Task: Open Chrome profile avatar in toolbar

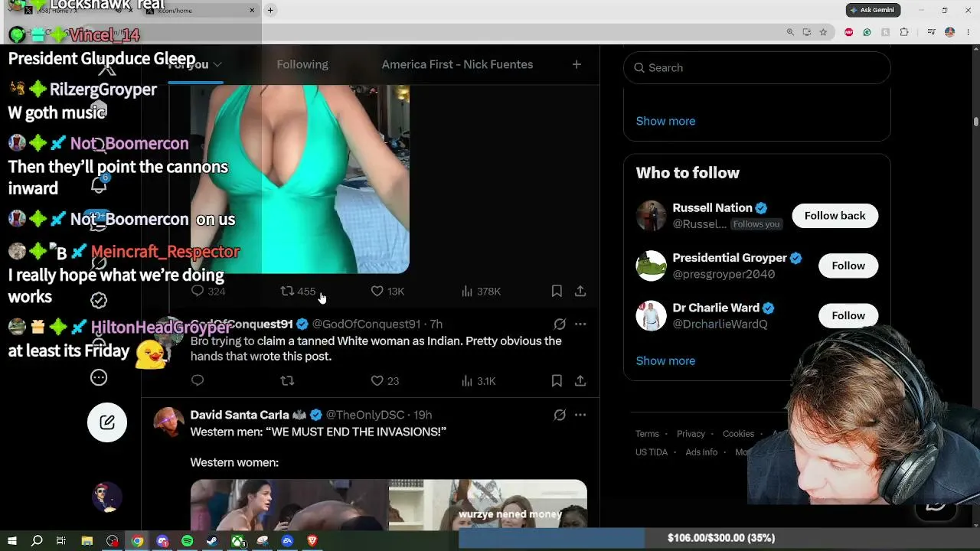Action: coord(949,32)
